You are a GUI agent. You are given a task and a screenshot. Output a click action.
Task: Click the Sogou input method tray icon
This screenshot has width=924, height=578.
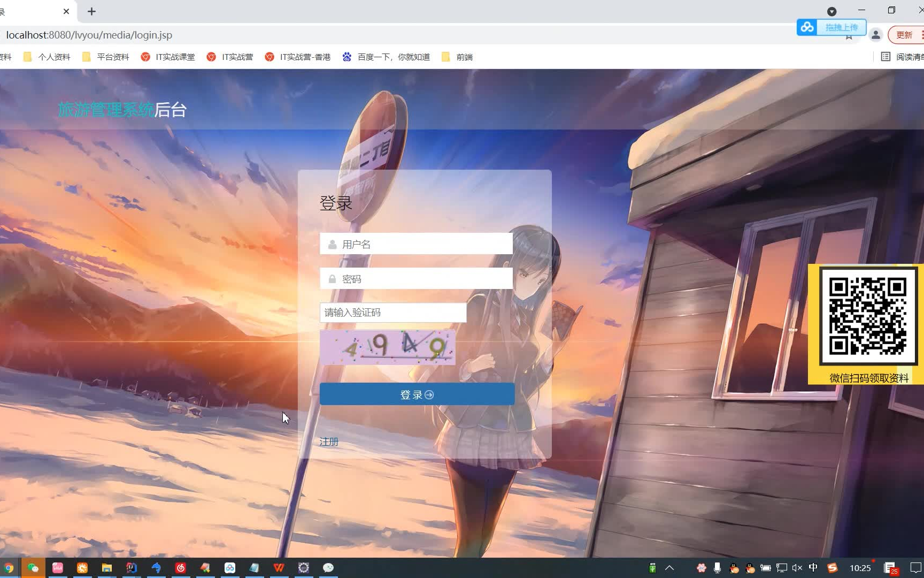tap(833, 568)
